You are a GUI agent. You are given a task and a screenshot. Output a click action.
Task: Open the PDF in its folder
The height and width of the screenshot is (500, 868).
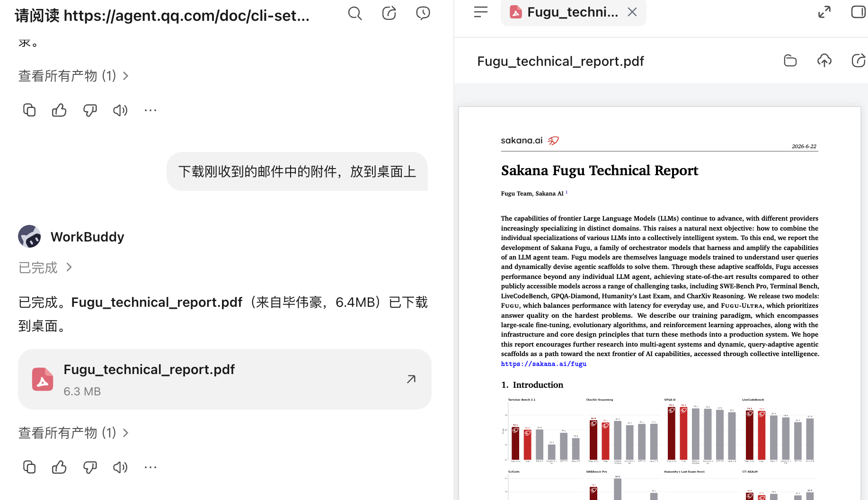coord(790,61)
